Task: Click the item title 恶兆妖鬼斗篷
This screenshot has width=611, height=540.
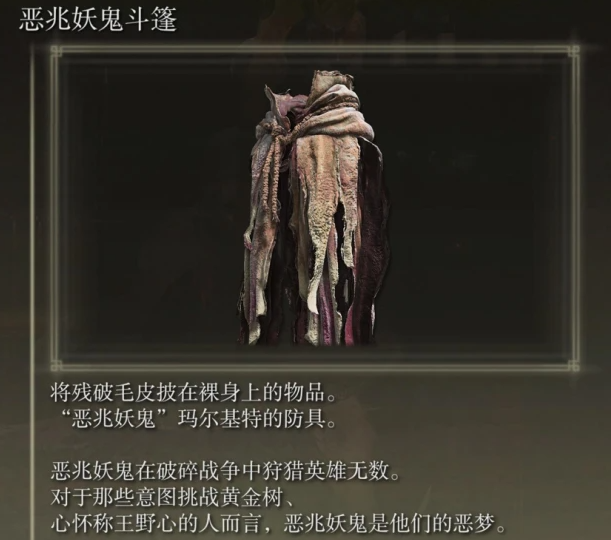Action: (98, 19)
